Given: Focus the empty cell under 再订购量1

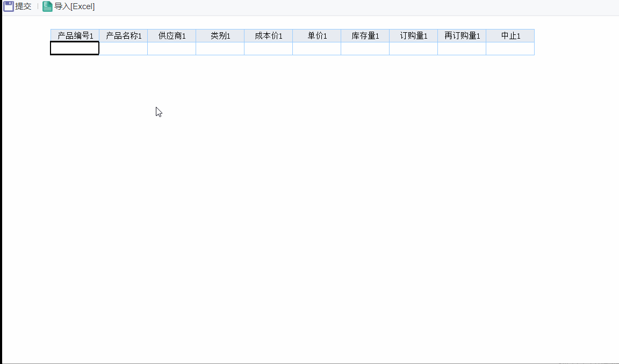Looking at the screenshot, I should [462, 48].
